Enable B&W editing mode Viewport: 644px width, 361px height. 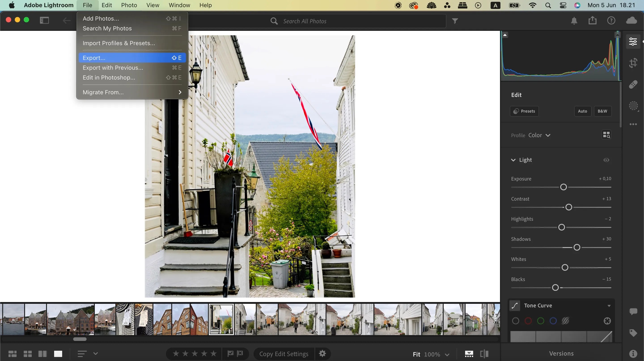tap(602, 111)
